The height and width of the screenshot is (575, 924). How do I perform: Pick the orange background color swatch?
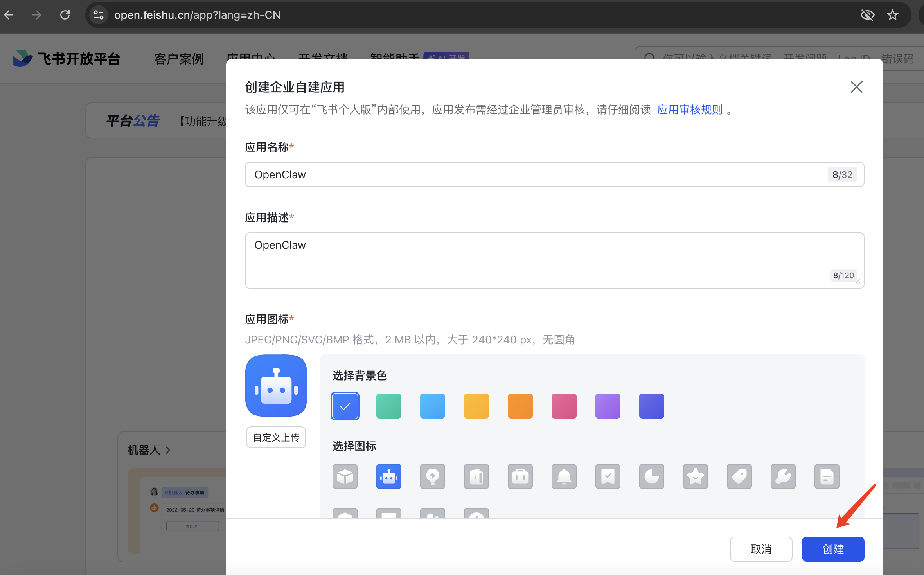520,406
